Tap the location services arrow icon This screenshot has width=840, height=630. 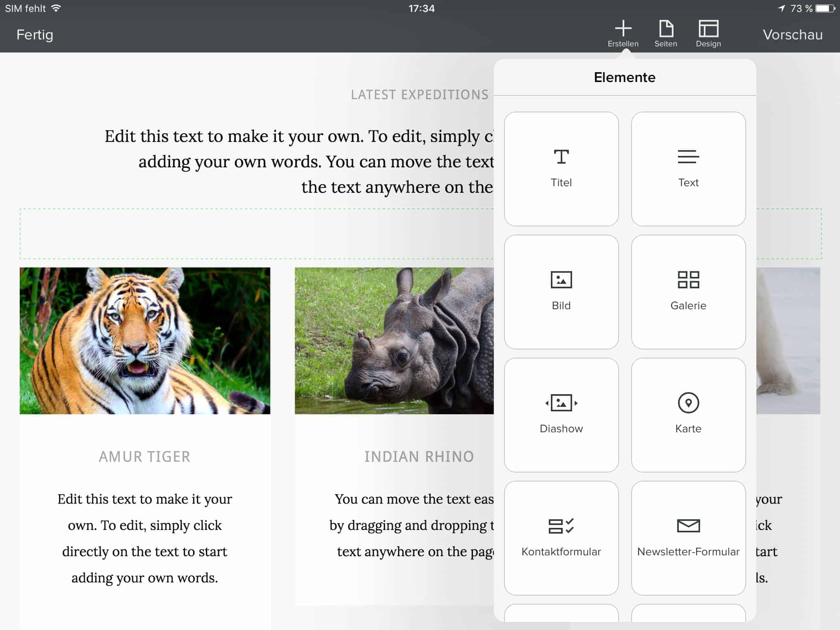coord(782,8)
